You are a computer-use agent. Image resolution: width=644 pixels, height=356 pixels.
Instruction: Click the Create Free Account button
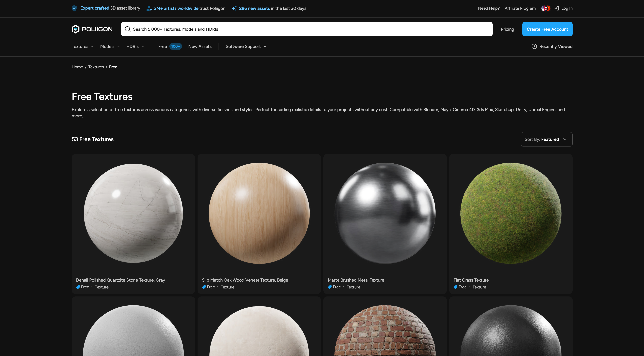coord(547,29)
